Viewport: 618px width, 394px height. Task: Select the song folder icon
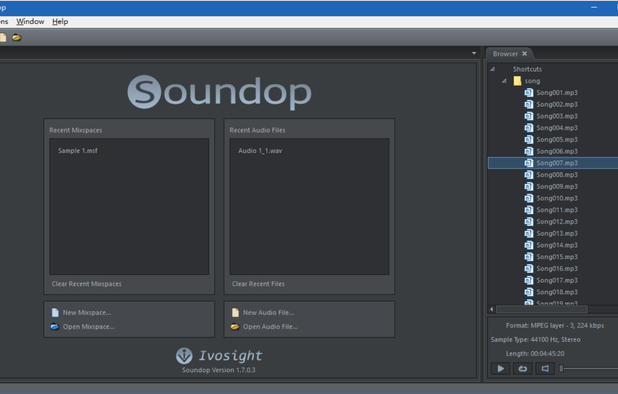coord(517,81)
